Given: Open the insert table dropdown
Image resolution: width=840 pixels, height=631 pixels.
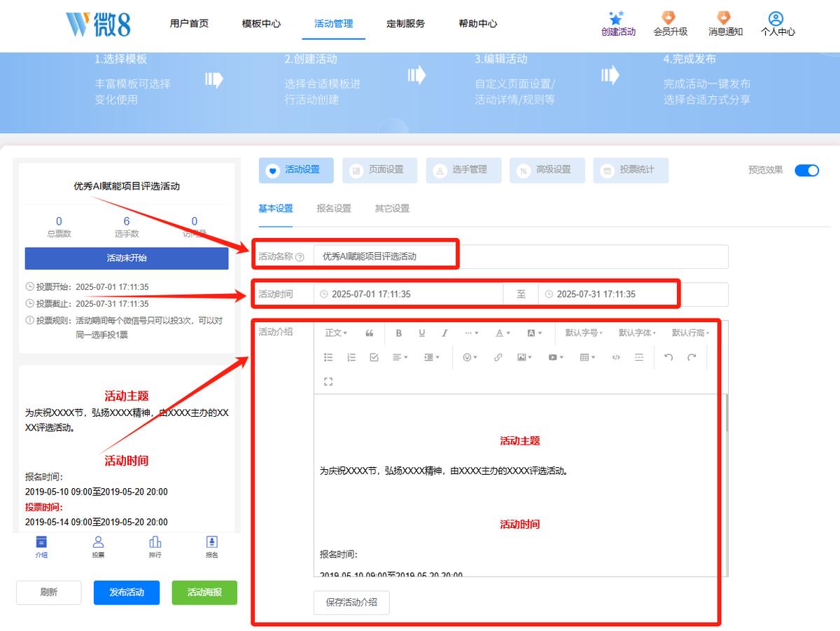Looking at the screenshot, I should coord(587,357).
